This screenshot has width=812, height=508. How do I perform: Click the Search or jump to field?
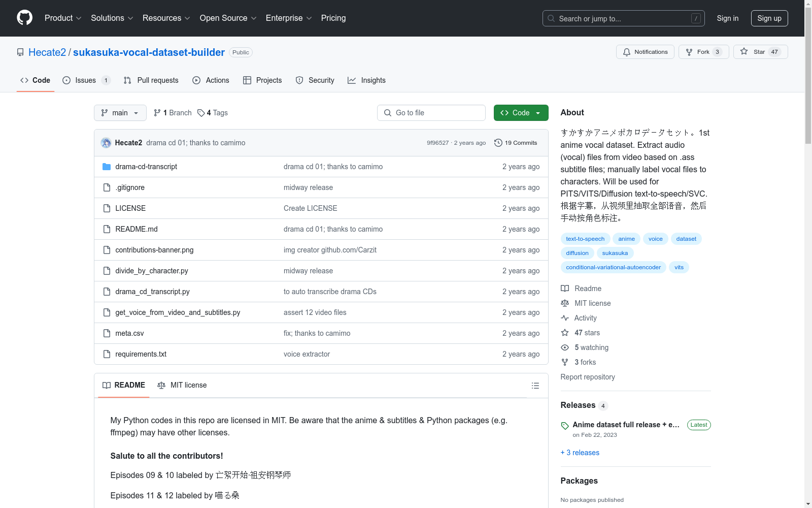pyautogui.click(x=624, y=18)
